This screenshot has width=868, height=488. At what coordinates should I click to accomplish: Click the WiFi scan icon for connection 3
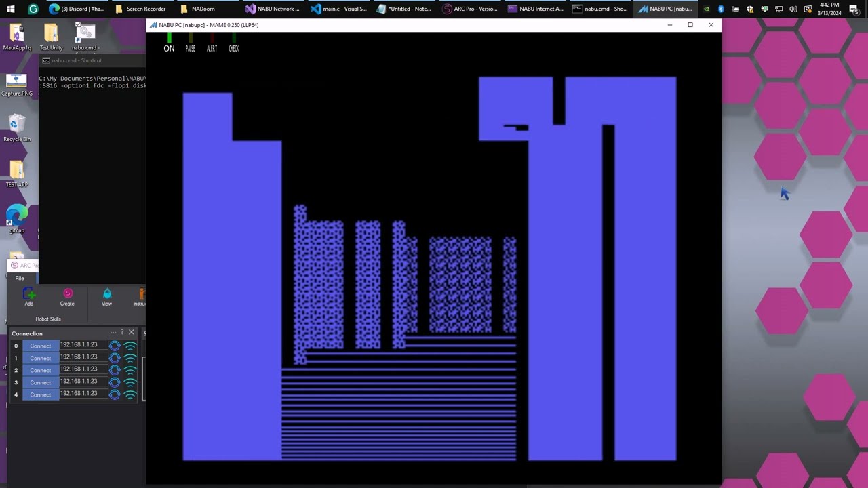tap(130, 382)
